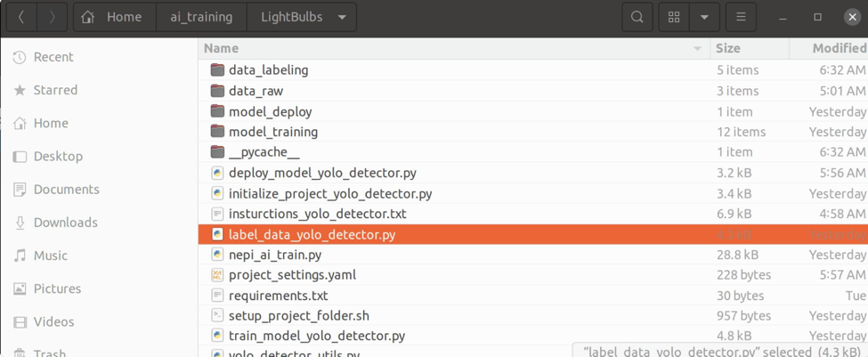
Task: Select nepi_ai_train.py file
Action: [275, 255]
